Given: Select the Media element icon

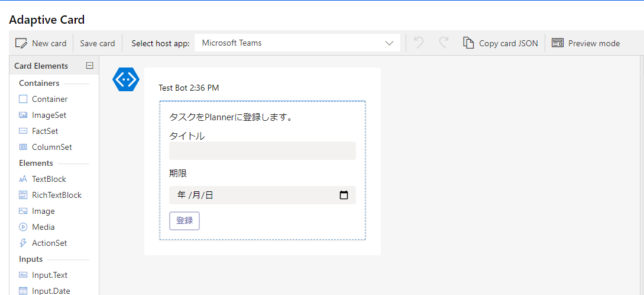Looking at the screenshot, I should [x=23, y=227].
